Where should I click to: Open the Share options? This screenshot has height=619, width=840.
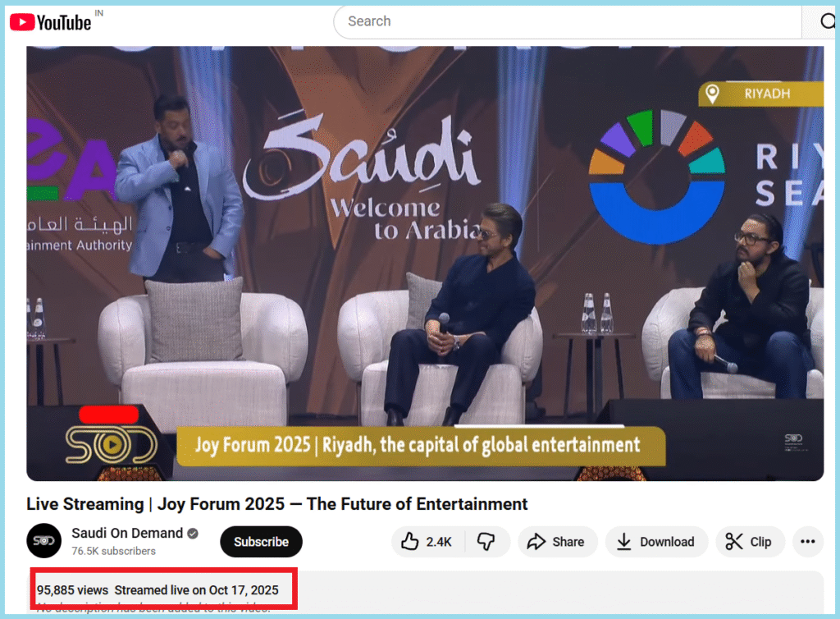pyautogui.click(x=556, y=542)
